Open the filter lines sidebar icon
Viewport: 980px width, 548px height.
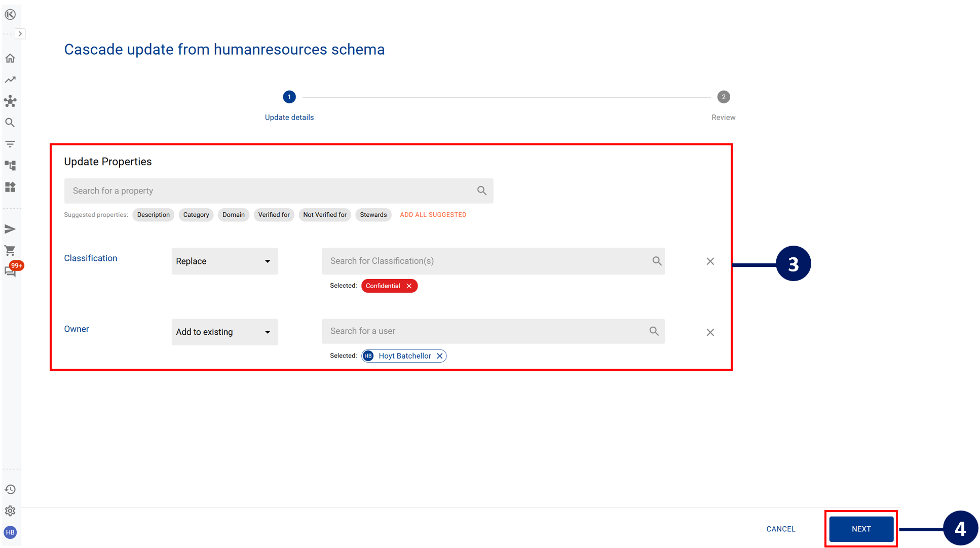point(10,144)
